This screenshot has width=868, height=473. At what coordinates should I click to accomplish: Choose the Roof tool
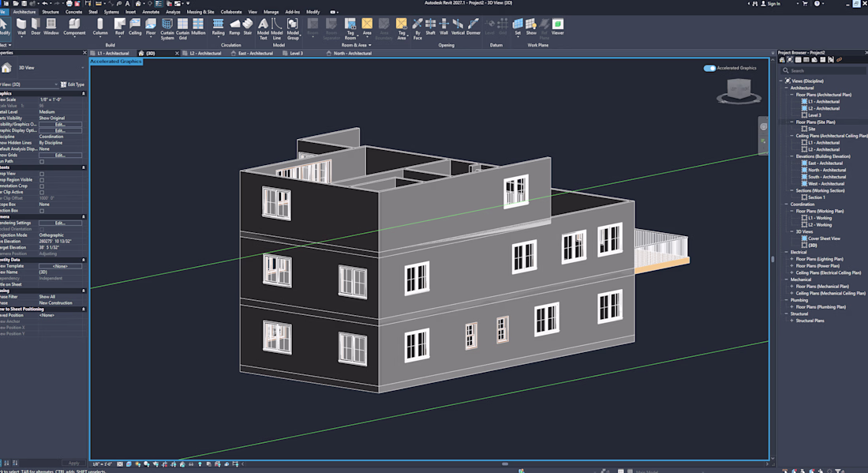pyautogui.click(x=120, y=27)
